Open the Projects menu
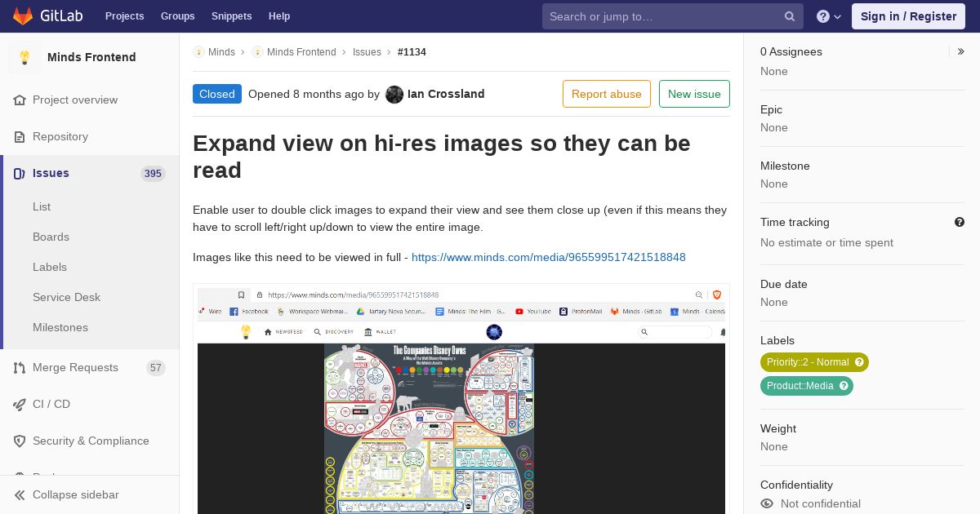 124,16
